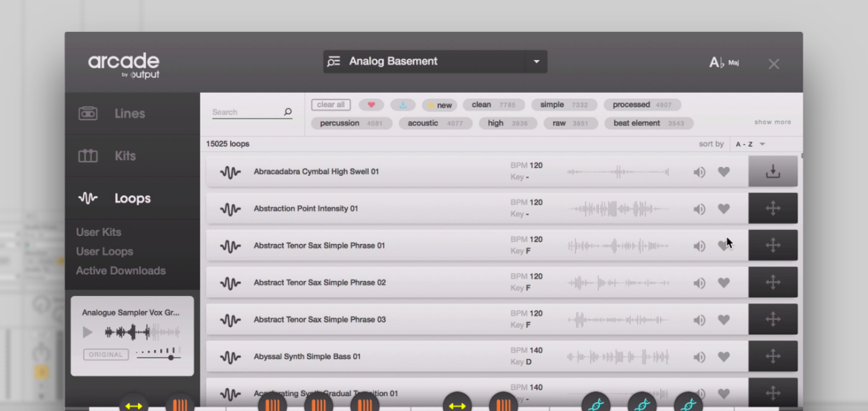This screenshot has width=868, height=411.
Task: Open the Analog Basement preset dropdown arrow
Action: coord(536,62)
